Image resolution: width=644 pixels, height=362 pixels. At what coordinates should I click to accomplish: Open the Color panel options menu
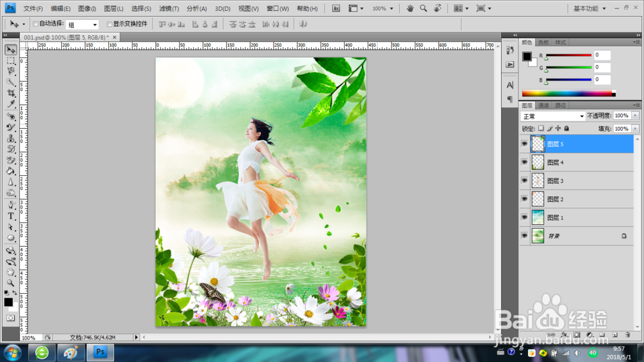click(636, 43)
